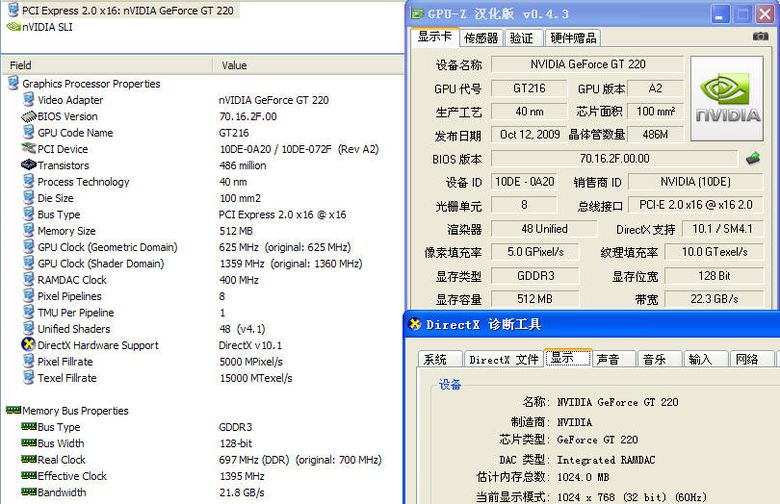Screen dimensions: 780x504
Task: Select the '486 million' transistors value
Action: click(243, 165)
